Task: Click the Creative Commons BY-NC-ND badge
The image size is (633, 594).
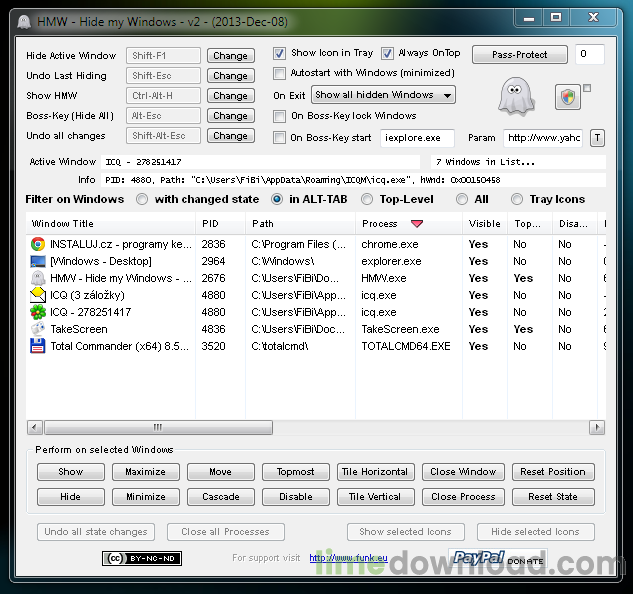Action: pos(142,558)
